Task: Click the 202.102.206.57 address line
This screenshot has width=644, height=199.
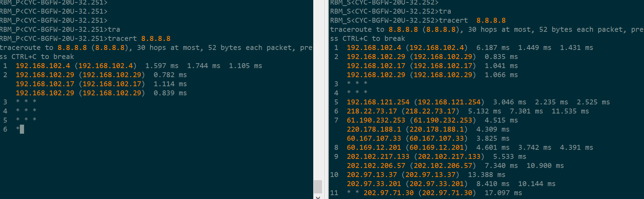Action: tap(376, 166)
